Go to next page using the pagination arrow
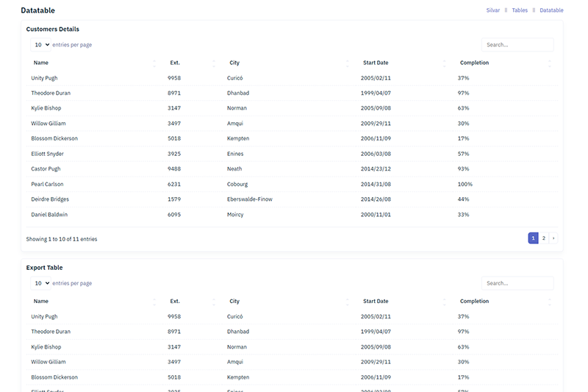588x392 pixels. coord(553,238)
